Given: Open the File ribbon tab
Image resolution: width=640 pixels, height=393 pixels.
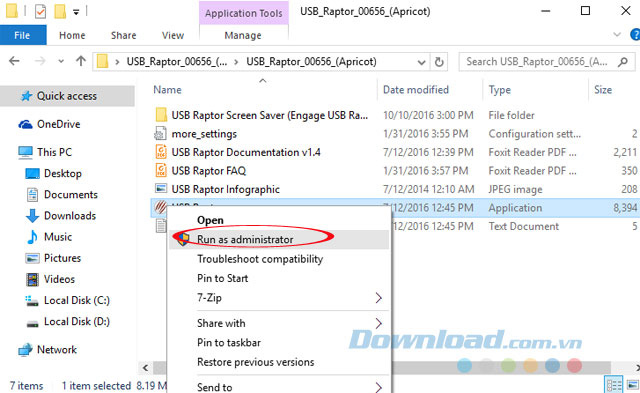Looking at the screenshot, I should (x=22, y=36).
